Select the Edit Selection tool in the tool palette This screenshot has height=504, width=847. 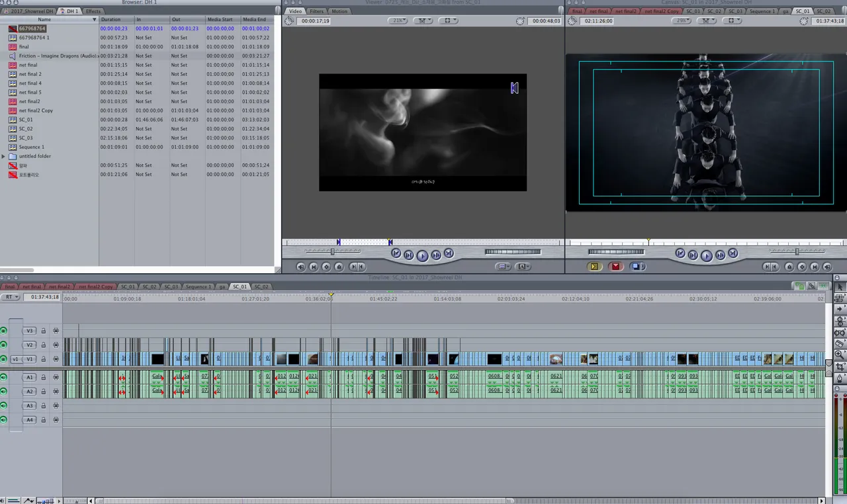pyautogui.click(x=840, y=298)
